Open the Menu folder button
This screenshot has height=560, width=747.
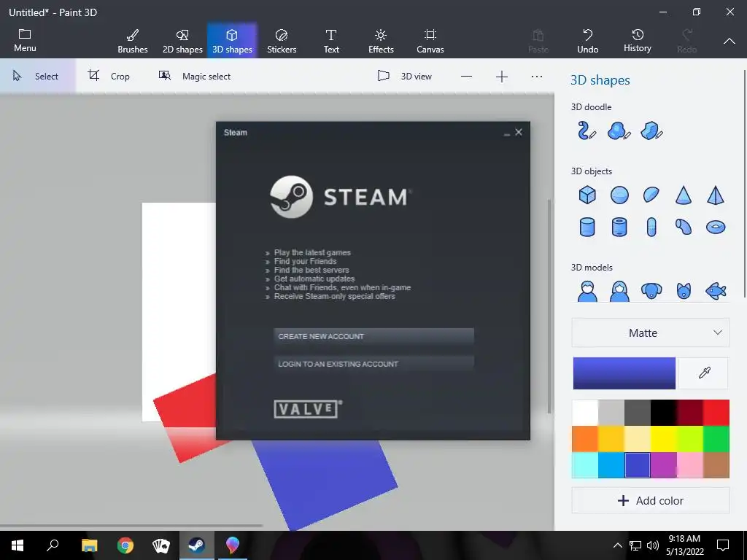point(25,41)
